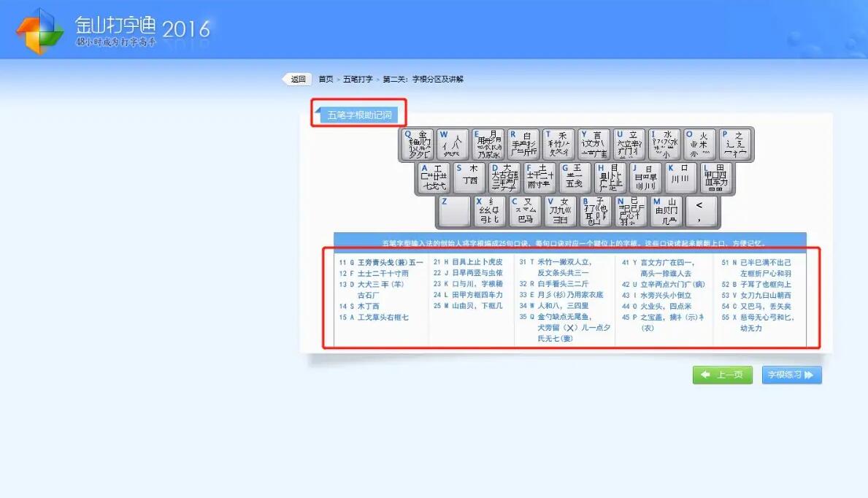868x498 pixels.
Task: Select the J key on the keyboard diagram
Action: pos(646,178)
